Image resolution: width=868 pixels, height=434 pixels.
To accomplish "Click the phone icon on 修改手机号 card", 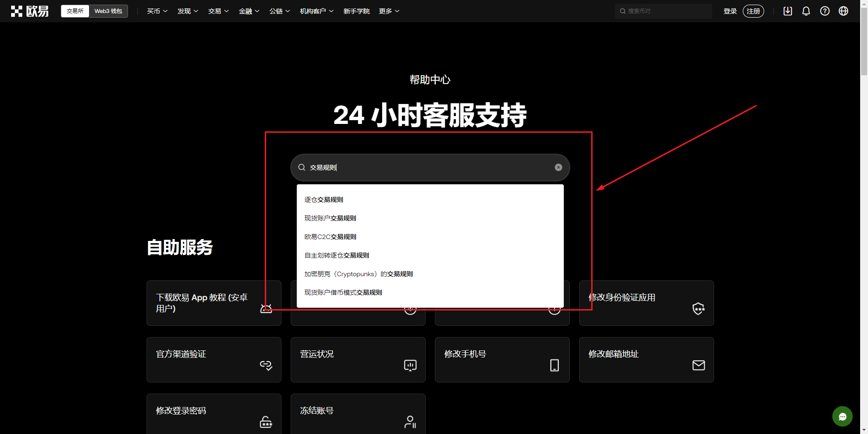I will pos(555,365).
